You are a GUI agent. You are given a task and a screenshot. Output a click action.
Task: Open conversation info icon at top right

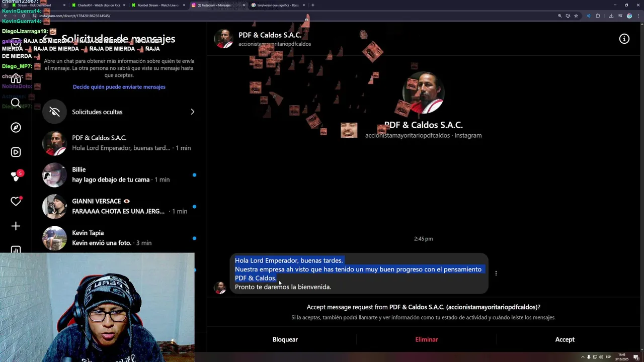(624, 39)
